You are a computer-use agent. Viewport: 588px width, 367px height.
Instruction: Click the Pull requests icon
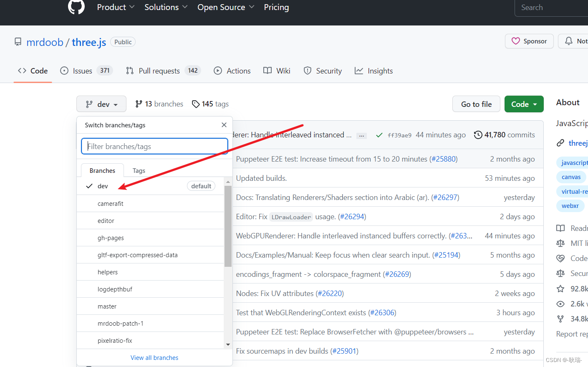tap(130, 71)
